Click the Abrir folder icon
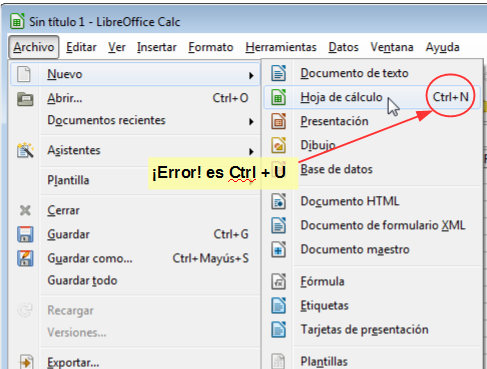 pos(25,99)
